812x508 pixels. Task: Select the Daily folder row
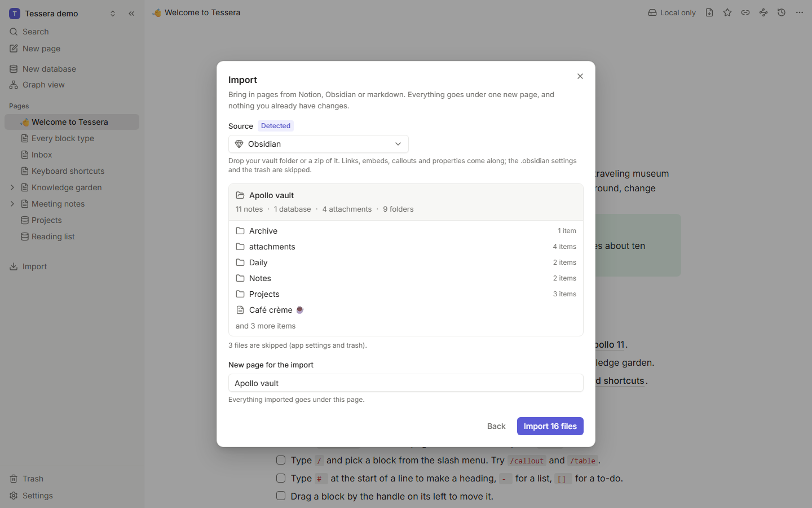[406, 262]
